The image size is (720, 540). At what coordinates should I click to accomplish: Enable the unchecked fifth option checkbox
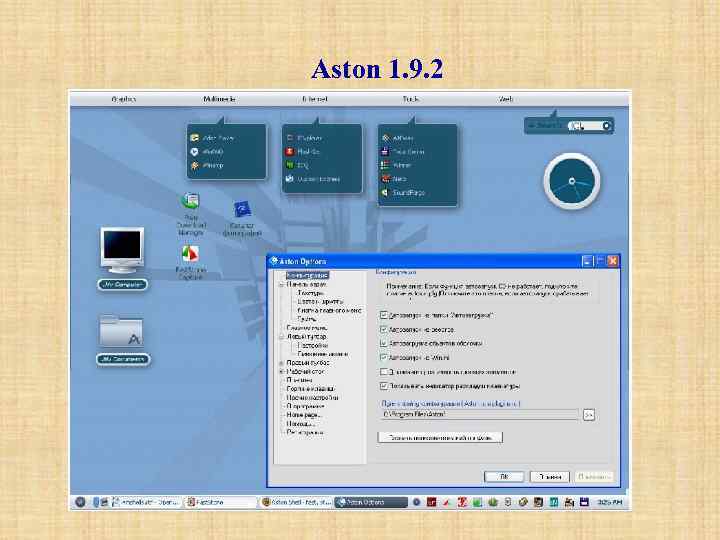pyautogui.click(x=384, y=371)
